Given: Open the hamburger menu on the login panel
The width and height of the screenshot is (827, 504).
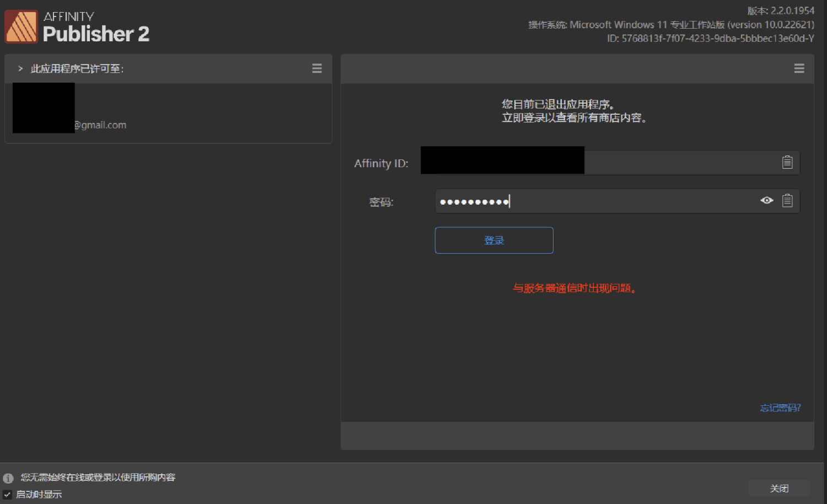Looking at the screenshot, I should [799, 68].
